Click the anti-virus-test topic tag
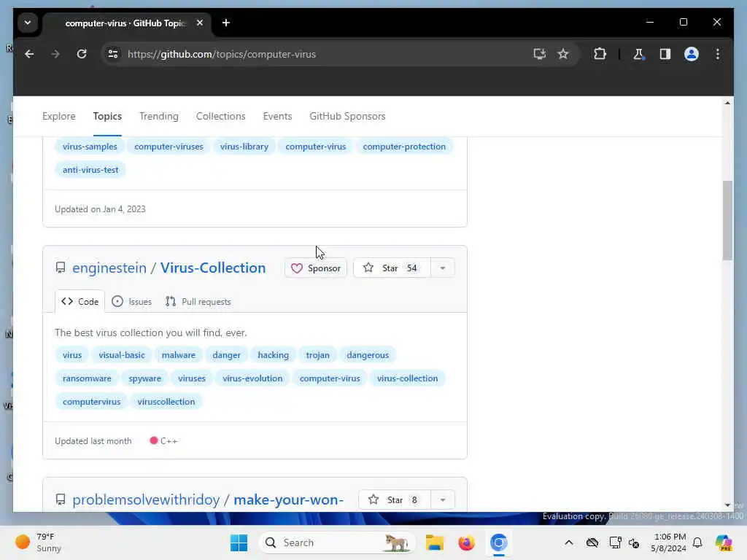Image resolution: width=747 pixels, height=560 pixels. pos(90,170)
